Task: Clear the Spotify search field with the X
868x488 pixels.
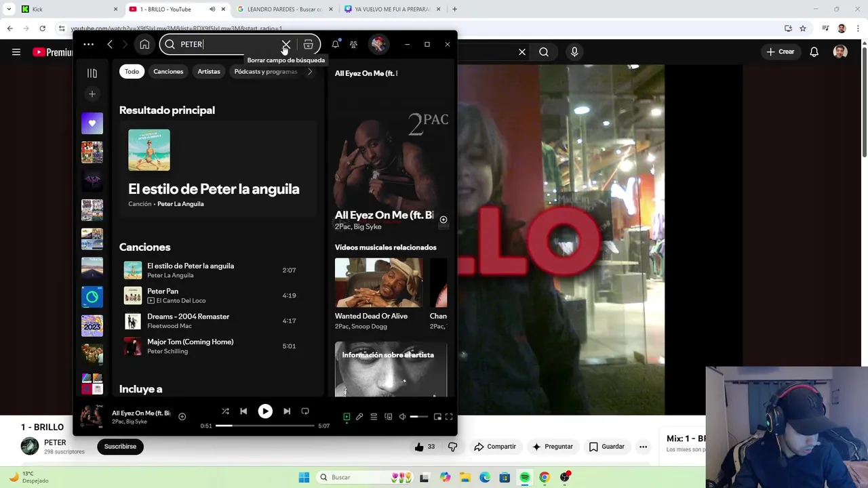Action: click(x=286, y=45)
